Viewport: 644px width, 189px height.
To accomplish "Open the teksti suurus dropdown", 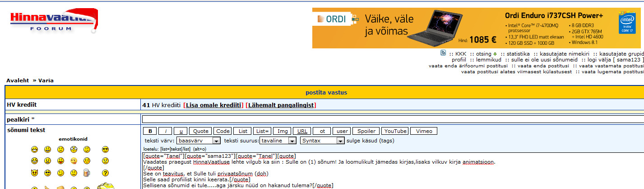I will click(278, 141).
